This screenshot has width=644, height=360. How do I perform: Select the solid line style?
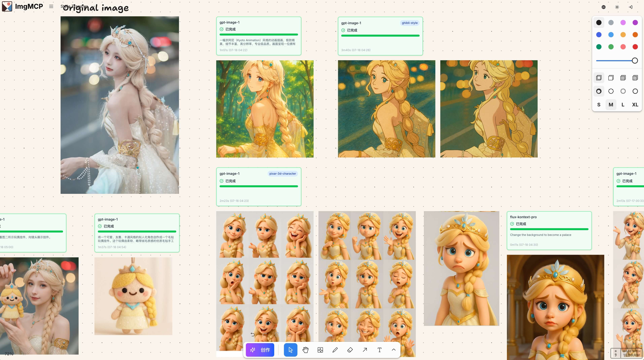point(635,91)
